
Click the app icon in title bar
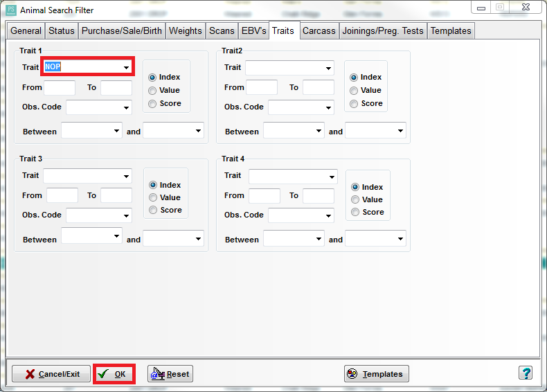(10, 10)
